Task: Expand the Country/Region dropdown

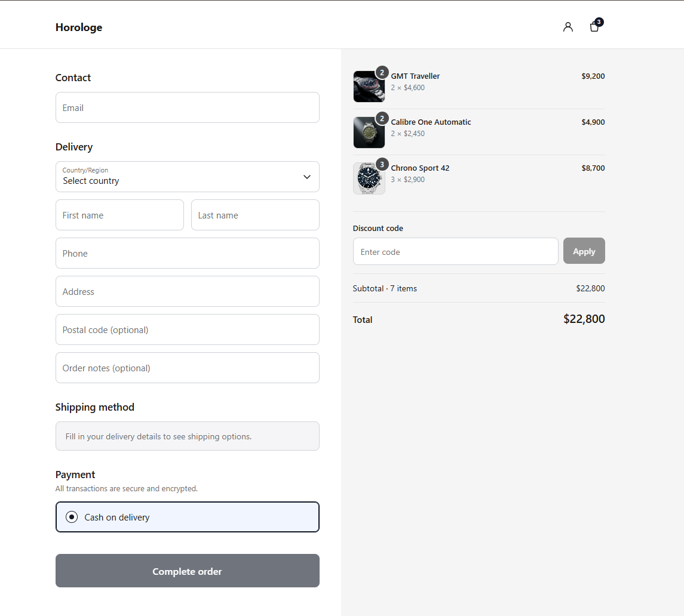Action: [x=187, y=177]
